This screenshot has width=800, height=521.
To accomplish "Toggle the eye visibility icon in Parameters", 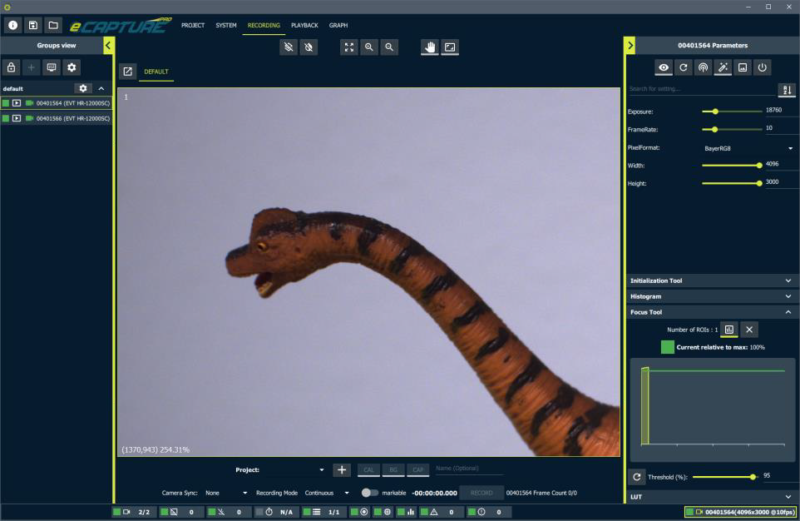I will pyautogui.click(x=663, y=67).
